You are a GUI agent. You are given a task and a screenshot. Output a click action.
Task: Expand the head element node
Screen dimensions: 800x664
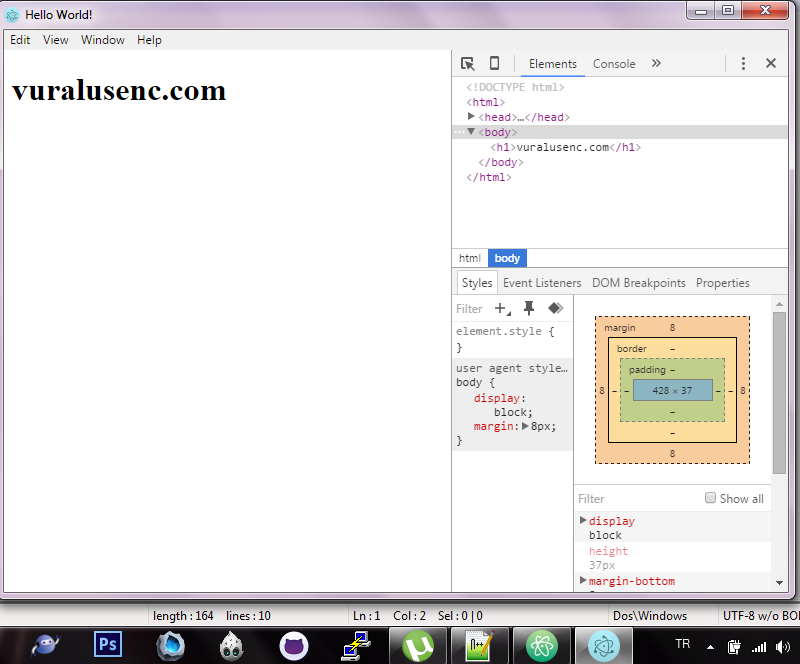coord(471,117)
